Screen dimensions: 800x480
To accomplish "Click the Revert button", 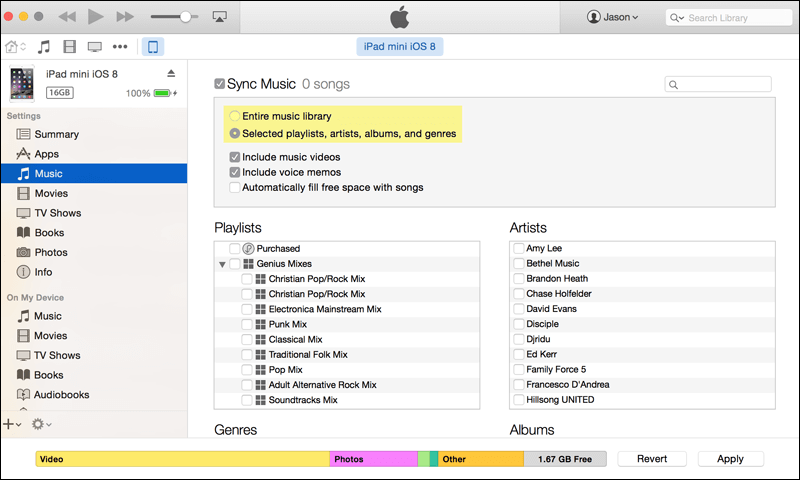I will click(652, 459).
